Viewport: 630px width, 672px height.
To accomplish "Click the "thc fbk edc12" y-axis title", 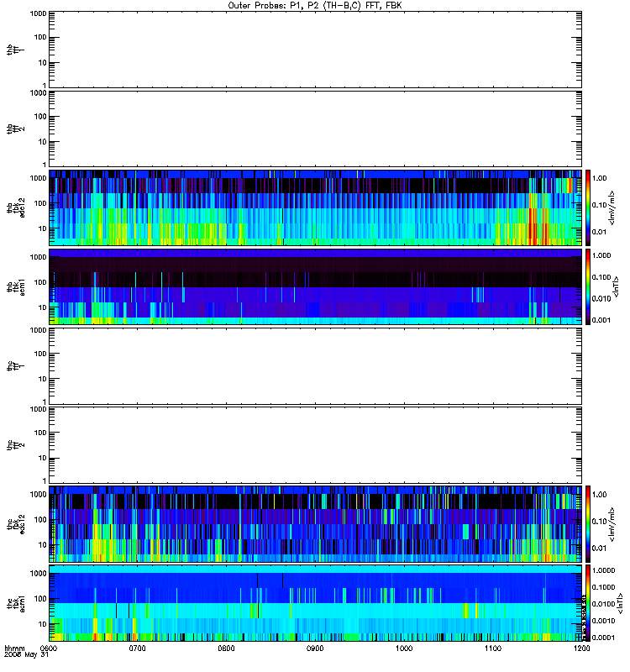I will pyautogui.click(x=16, y=523).
